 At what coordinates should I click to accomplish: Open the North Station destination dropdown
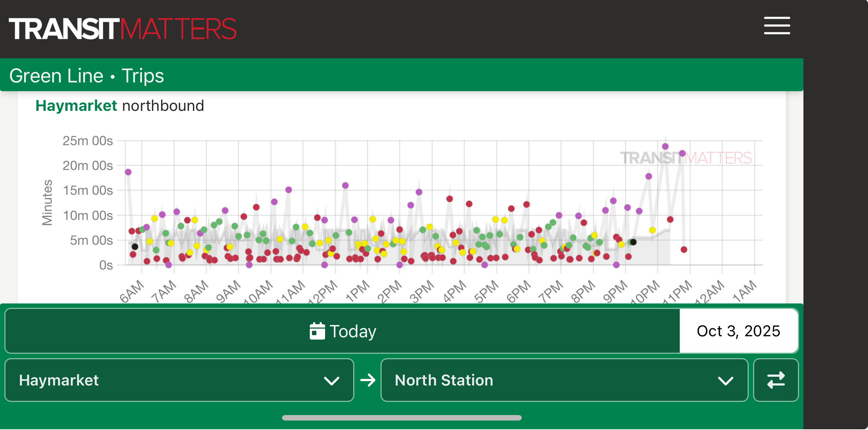click(x=564, y=380)
